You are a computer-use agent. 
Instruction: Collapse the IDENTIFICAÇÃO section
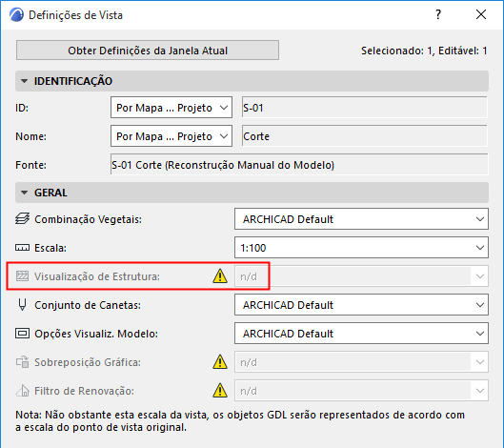click(24, 81)
